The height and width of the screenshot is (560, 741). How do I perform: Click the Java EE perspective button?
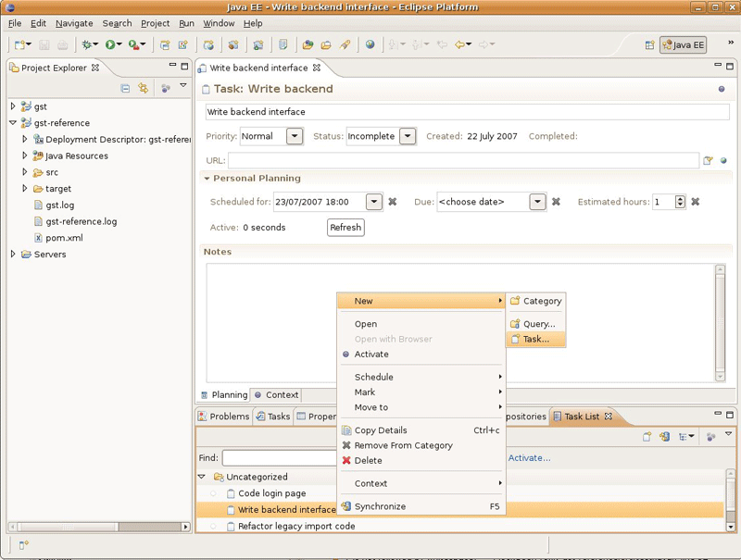(683, 44)
